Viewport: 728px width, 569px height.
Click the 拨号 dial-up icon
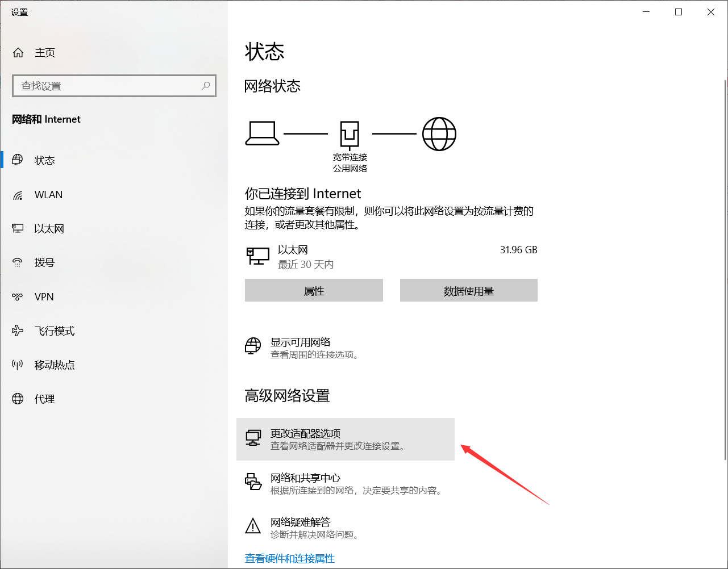tap(18, 262)
